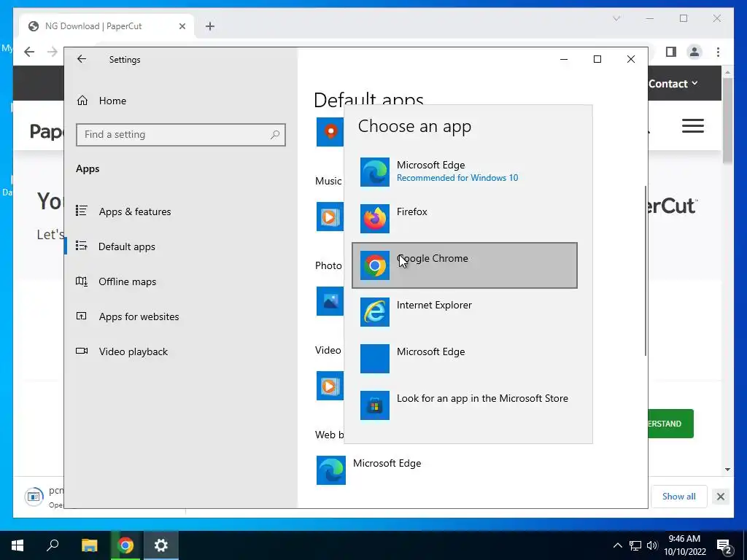The image size is (747, 560).
Task: Select Firefox in Choose an app list
Action: pos(465,219)
